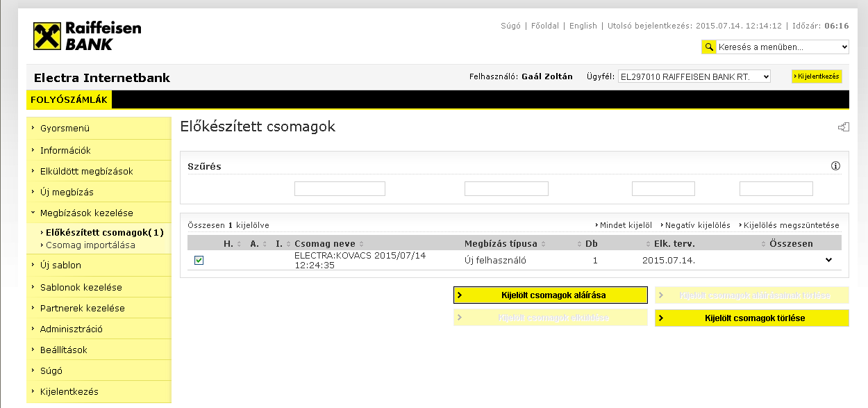Viewport: 868px width, 408px height.
Task: Select the FOLYÓSZÁMLÁK tab
Action: pos(69,99)
